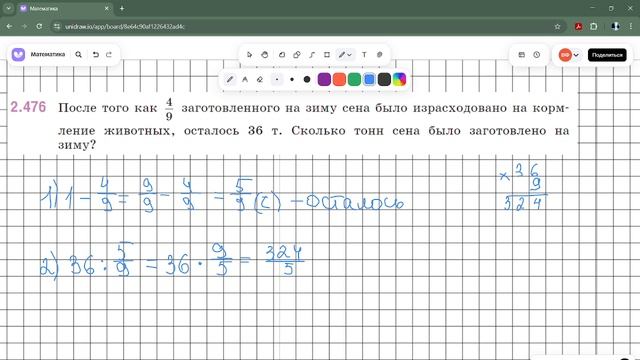640x360 pixels.
Task: Expand the participants dropdown chevron
Action: (576, 55)
